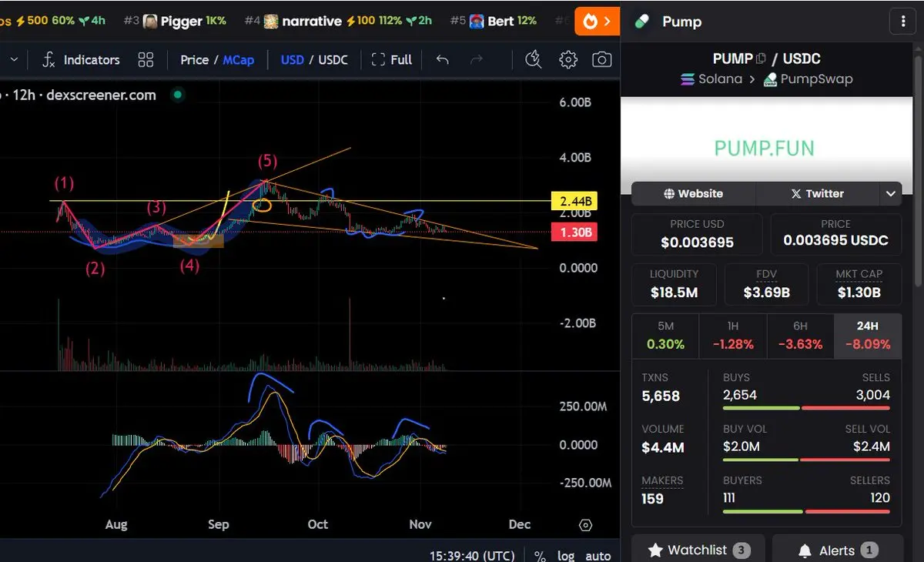Undo the last chart action

(442, 59)
